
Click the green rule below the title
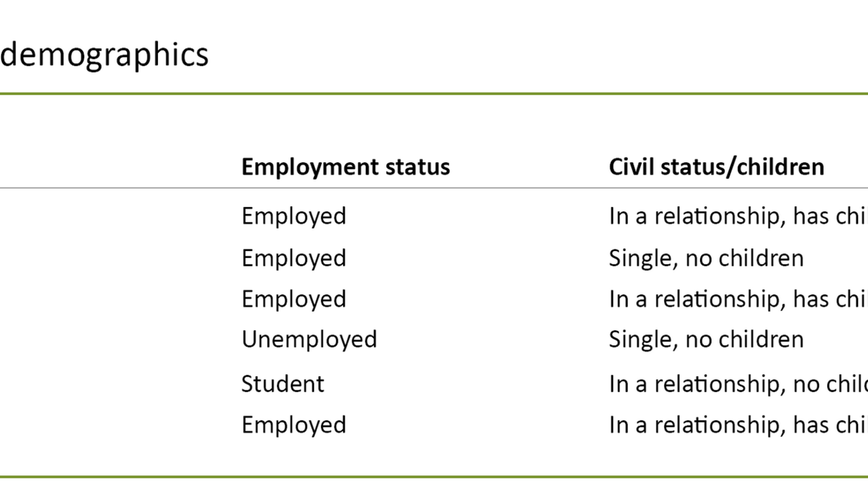pyautogui.click(x=434, y=94)
